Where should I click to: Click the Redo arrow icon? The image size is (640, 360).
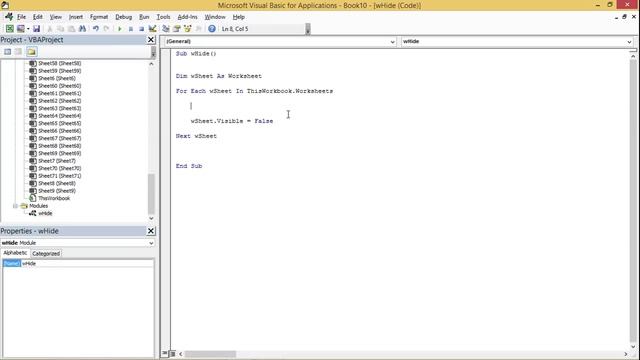pos(106,29)
